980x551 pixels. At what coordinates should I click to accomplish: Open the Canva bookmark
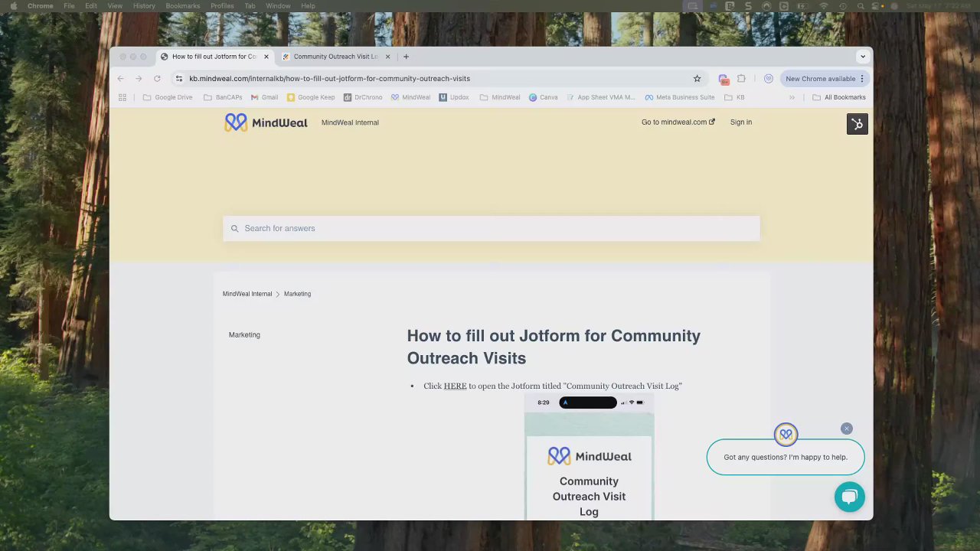click(544, 97)
